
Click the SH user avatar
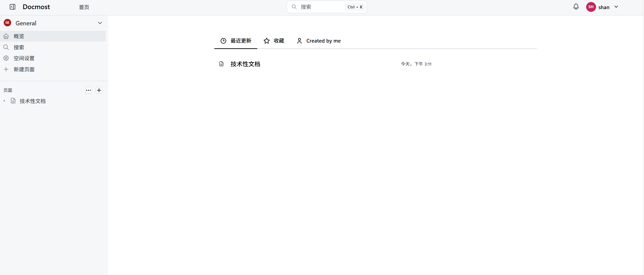pyautogui.click(x=591, y=7)
